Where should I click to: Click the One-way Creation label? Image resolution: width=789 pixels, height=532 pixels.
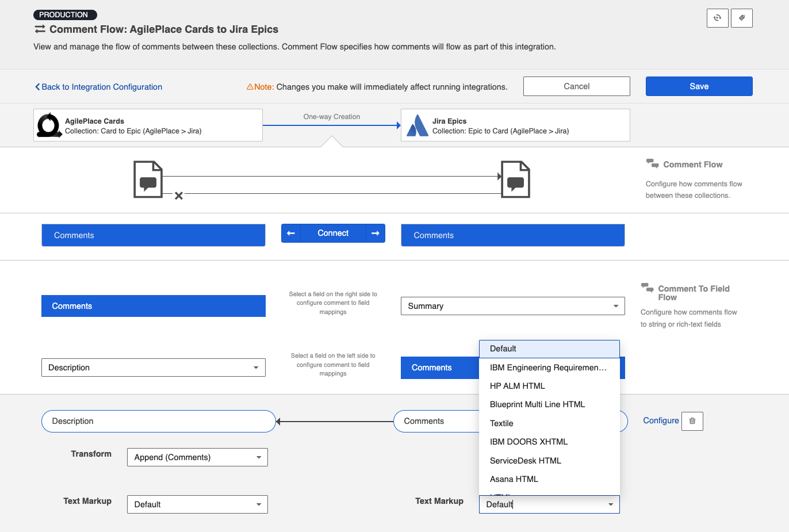tap(332, 117)
